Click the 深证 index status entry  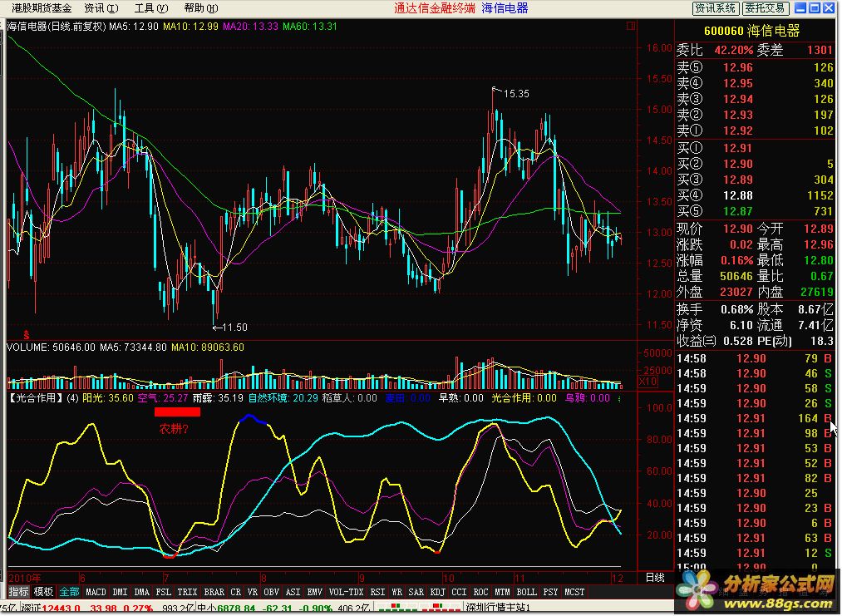[86, 609]
